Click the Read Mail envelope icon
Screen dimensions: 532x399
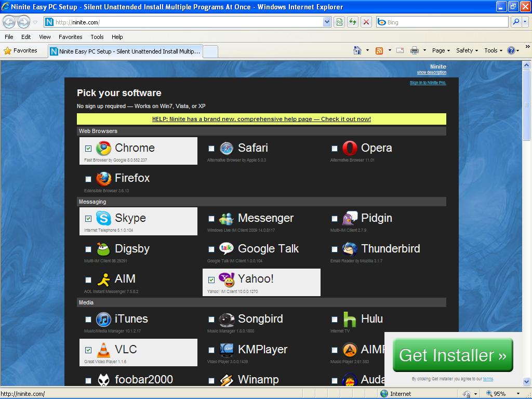coord(400,50)
